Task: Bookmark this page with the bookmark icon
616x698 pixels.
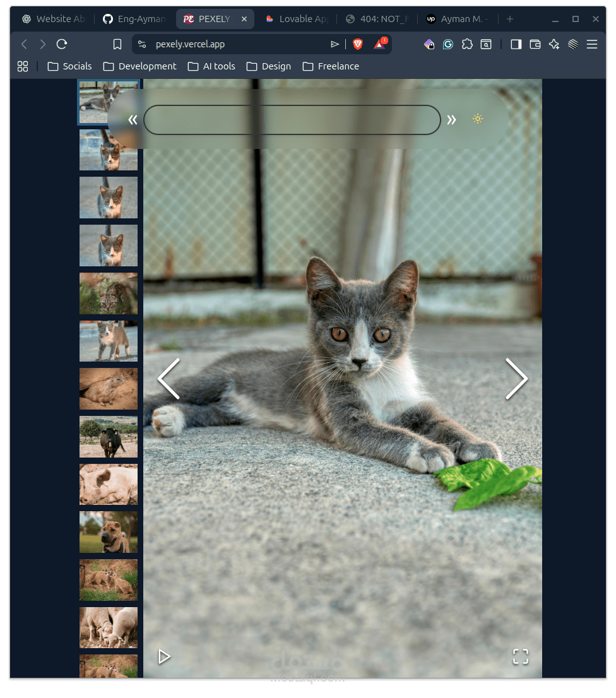Action: [x=117, y=44]
